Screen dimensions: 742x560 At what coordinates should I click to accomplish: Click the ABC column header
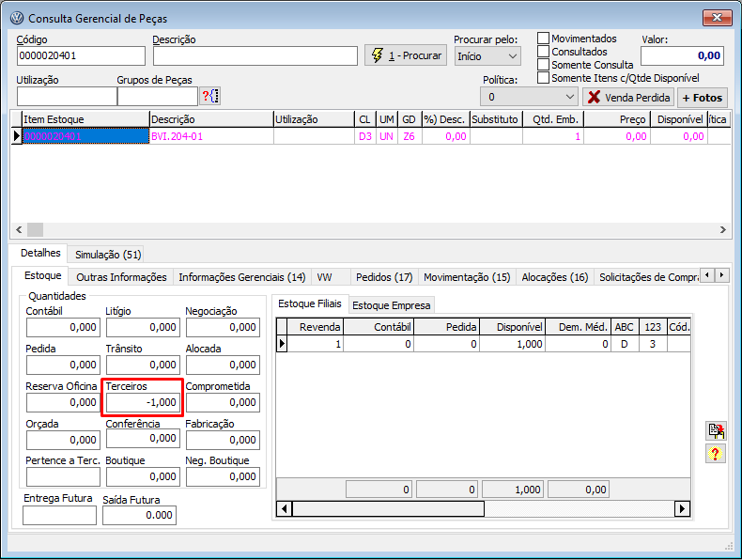coord(625,327)
